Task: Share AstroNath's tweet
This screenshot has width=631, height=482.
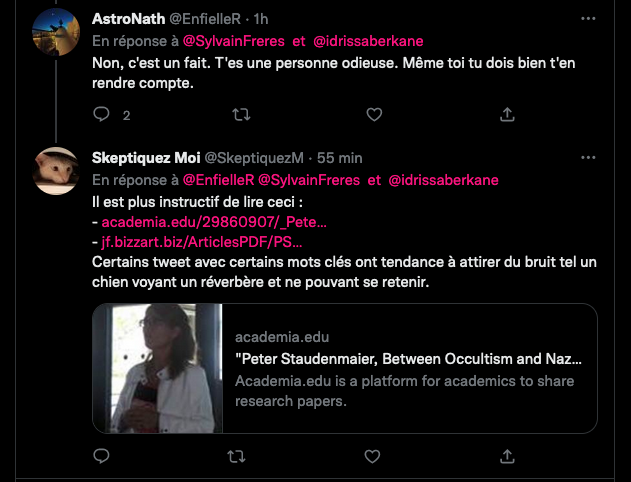Action: (508, 115)
